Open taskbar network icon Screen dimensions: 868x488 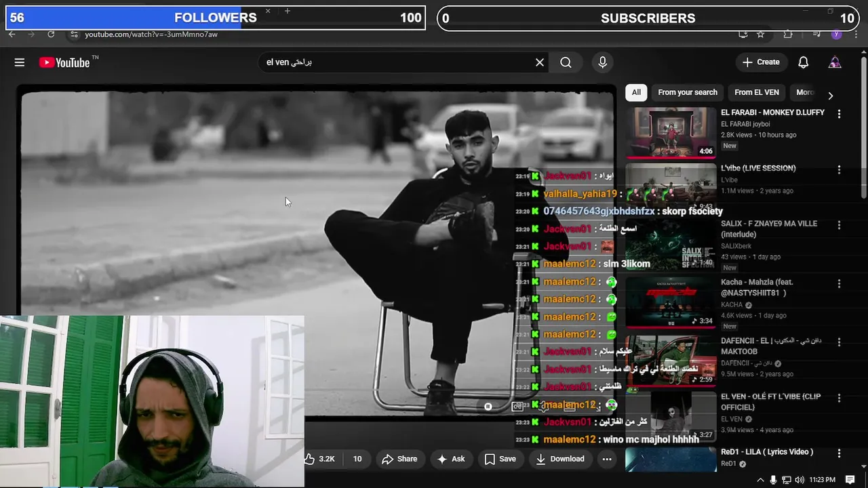(786, 480)
